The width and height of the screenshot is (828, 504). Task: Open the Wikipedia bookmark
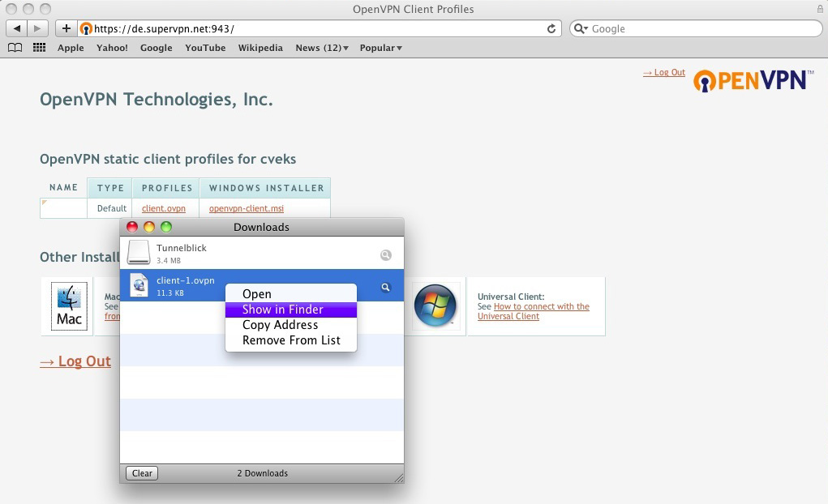click(260, 48)
